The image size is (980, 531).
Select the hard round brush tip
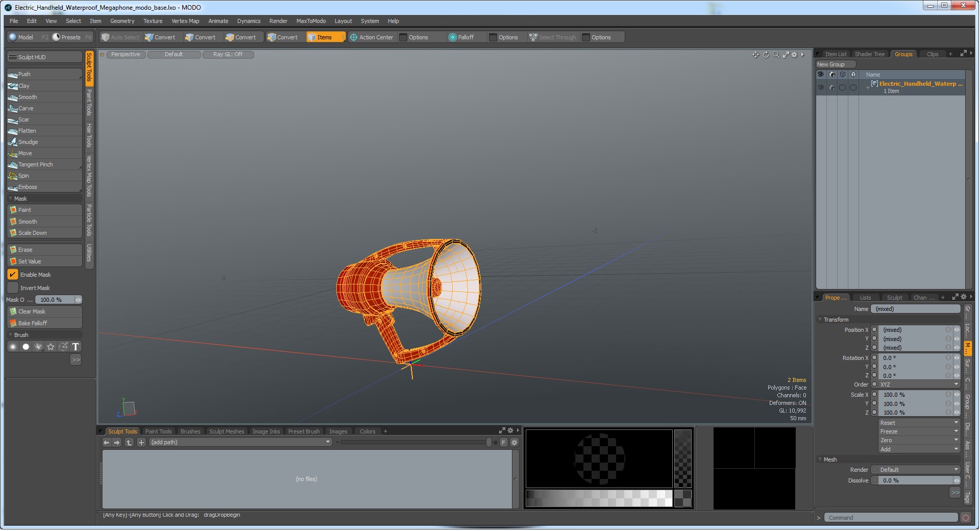click(x=26, y=347)
